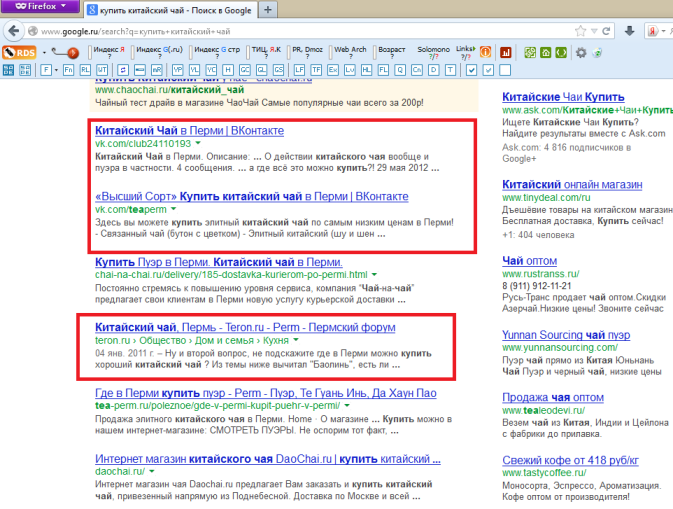Click the GL toolbar button
673x509 pixels.
point(261,70)
